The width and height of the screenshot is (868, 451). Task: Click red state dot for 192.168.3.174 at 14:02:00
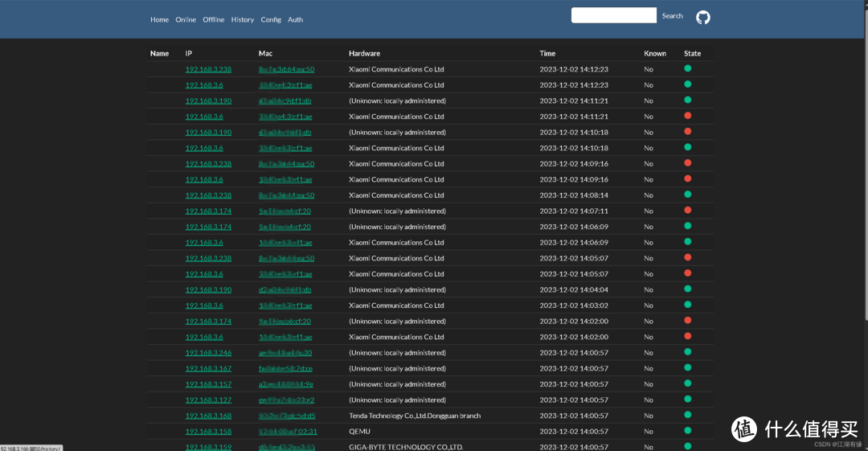pyautogui.click(x=687, y=320)
